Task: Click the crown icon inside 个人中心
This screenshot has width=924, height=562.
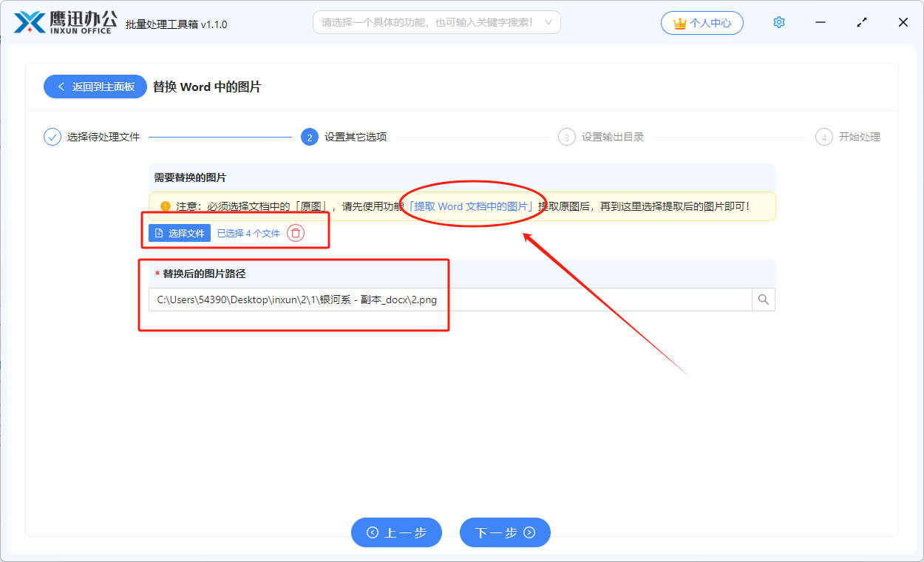Action: 680,22
